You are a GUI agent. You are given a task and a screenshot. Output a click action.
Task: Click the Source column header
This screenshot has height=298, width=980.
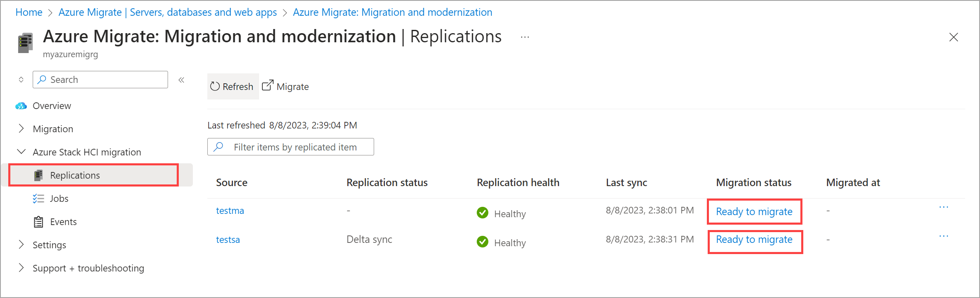(x=232, y=182)
